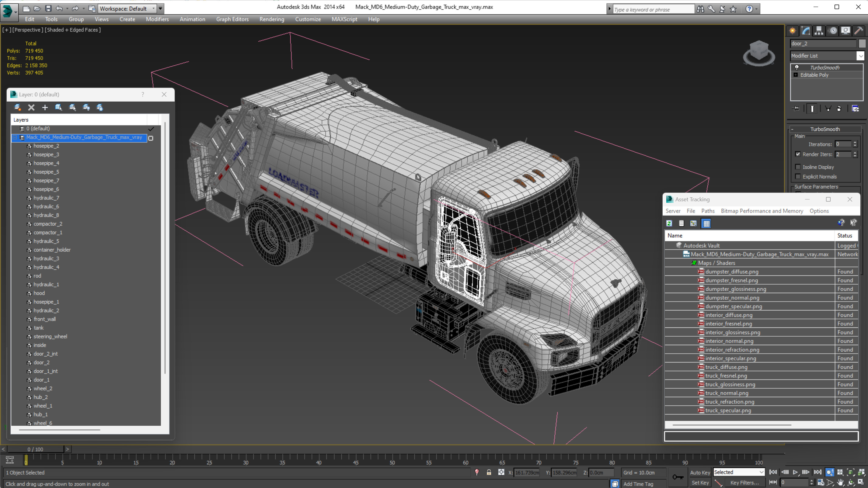Open the Hierarchy command panel tab

[819, 31]
